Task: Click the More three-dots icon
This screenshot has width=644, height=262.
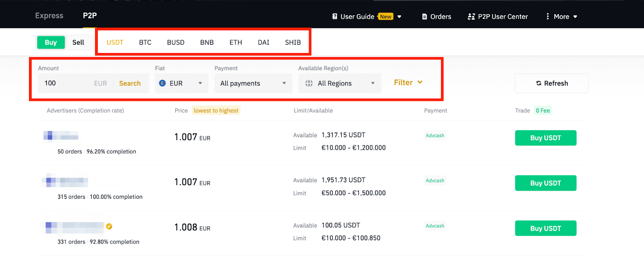Action: point(547,17)
